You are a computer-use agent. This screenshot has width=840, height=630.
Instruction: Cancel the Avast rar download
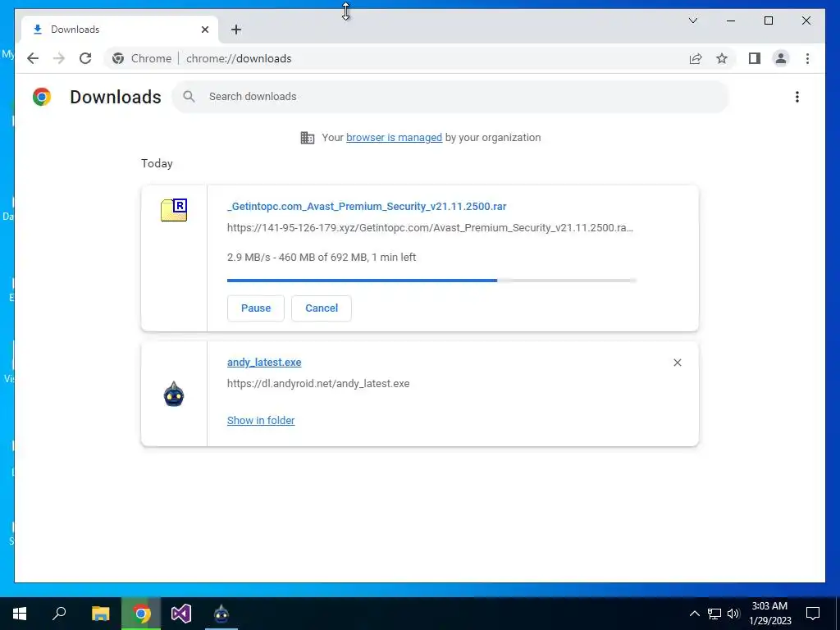click(322, 308)
